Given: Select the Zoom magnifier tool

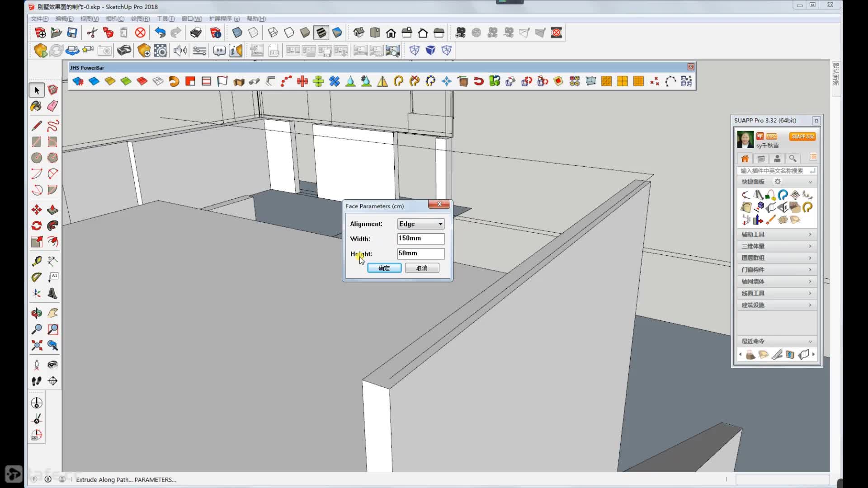Looking at the screenshot, I should pyautogui.click(x=37, y=329).
